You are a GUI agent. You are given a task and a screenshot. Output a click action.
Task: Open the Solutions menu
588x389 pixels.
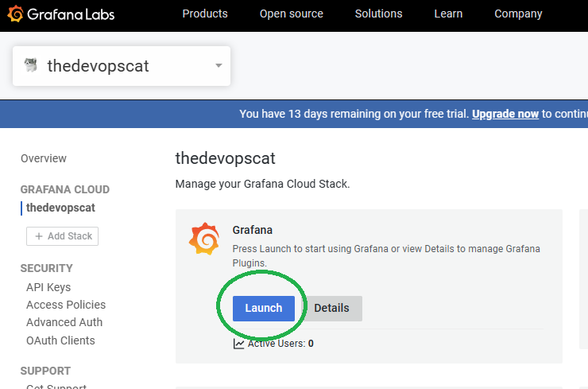[378, 14]
